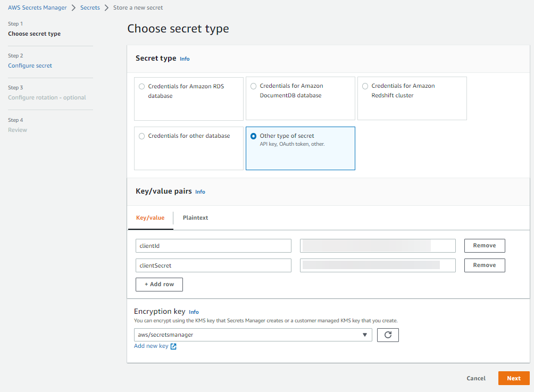534x392 pixels.
Task: Open Info link beside Key/value pairs
Action: 200,192
